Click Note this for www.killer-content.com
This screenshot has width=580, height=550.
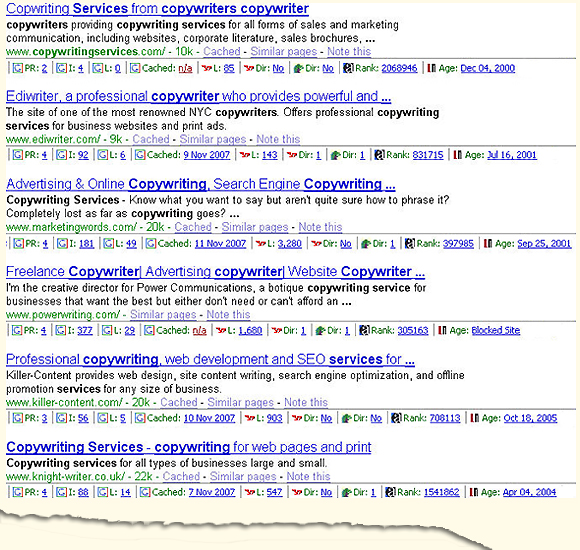306,402
